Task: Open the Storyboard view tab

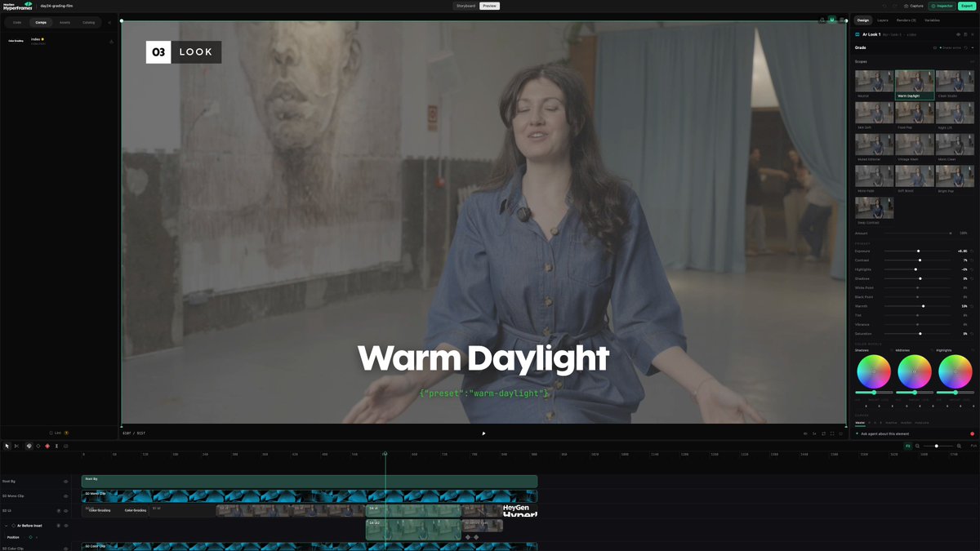Action: click(465, 6)
